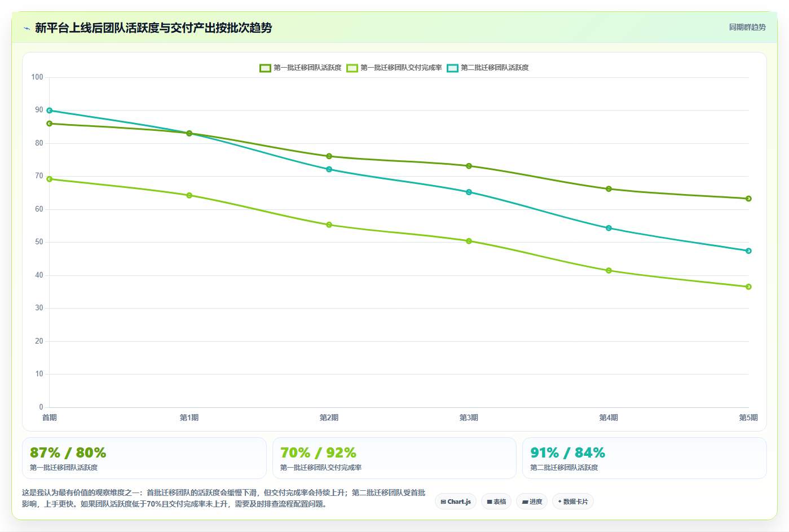Select the light green data point at 第4期
Screen dimensions: 789x532
tap(609, 270)
